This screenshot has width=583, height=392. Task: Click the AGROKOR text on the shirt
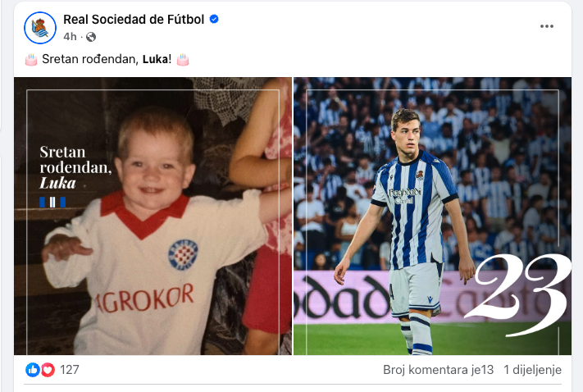point(144,299)
